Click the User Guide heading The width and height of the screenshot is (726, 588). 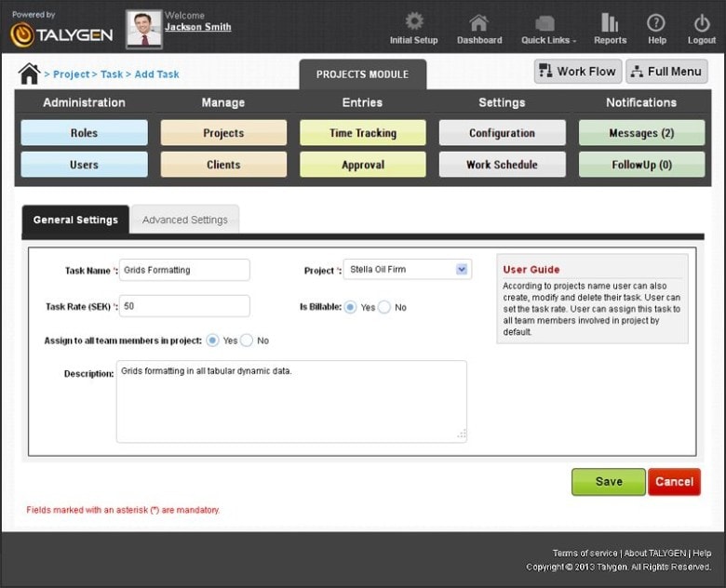point(531,270)
